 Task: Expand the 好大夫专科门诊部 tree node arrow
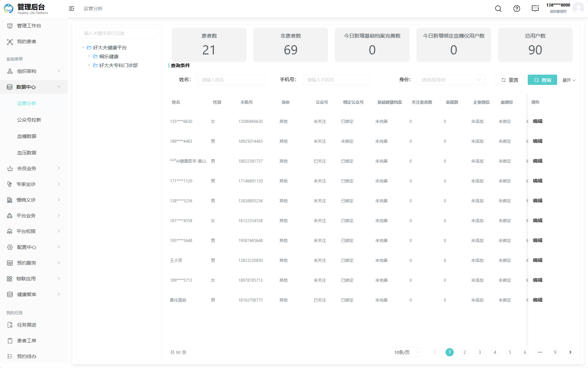coord(89,65)
